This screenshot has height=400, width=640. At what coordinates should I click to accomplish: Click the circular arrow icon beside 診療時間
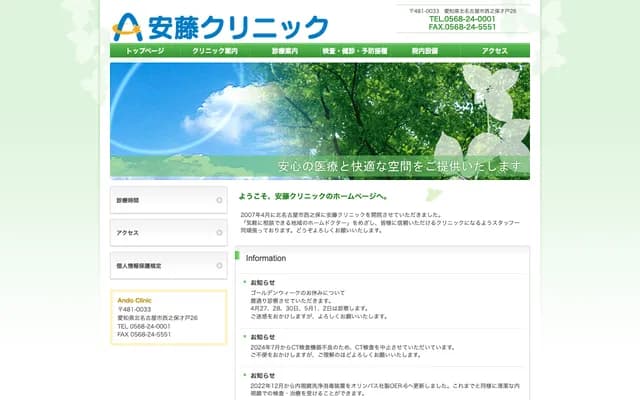point(219,201)
